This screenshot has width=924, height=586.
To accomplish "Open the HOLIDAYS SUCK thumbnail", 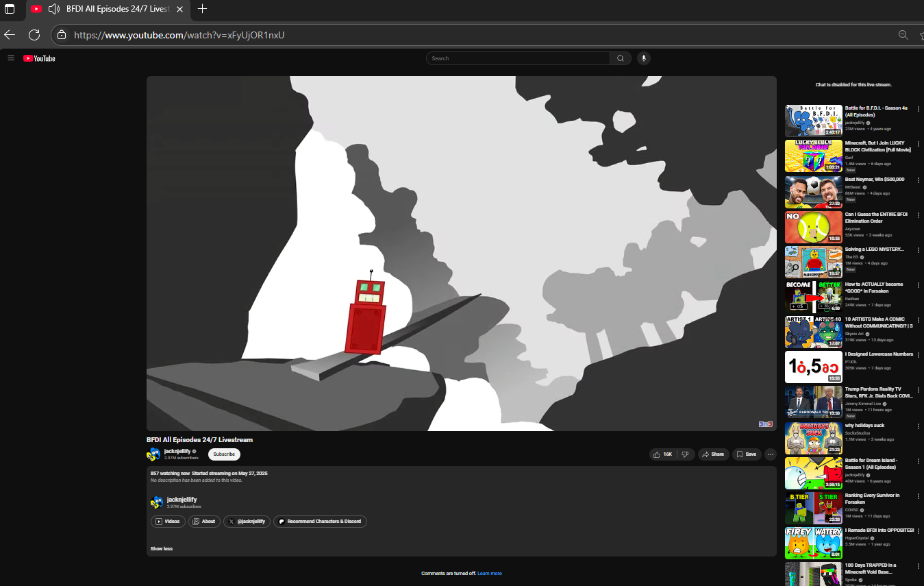I will (x=814, y=437).
